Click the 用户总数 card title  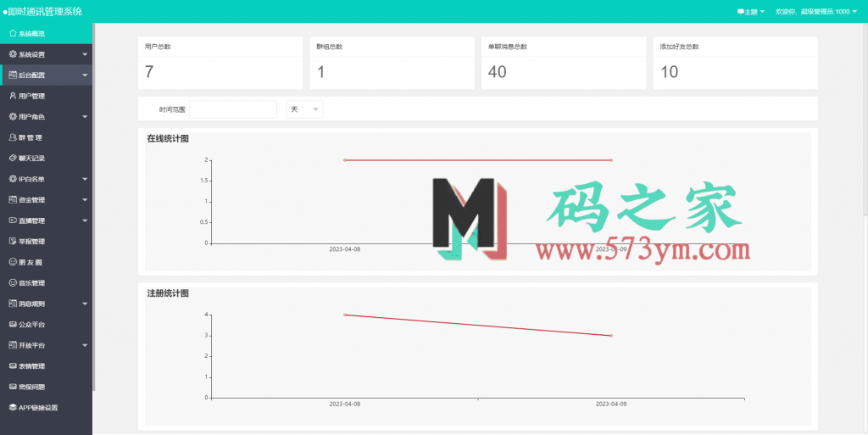point(158,47)
